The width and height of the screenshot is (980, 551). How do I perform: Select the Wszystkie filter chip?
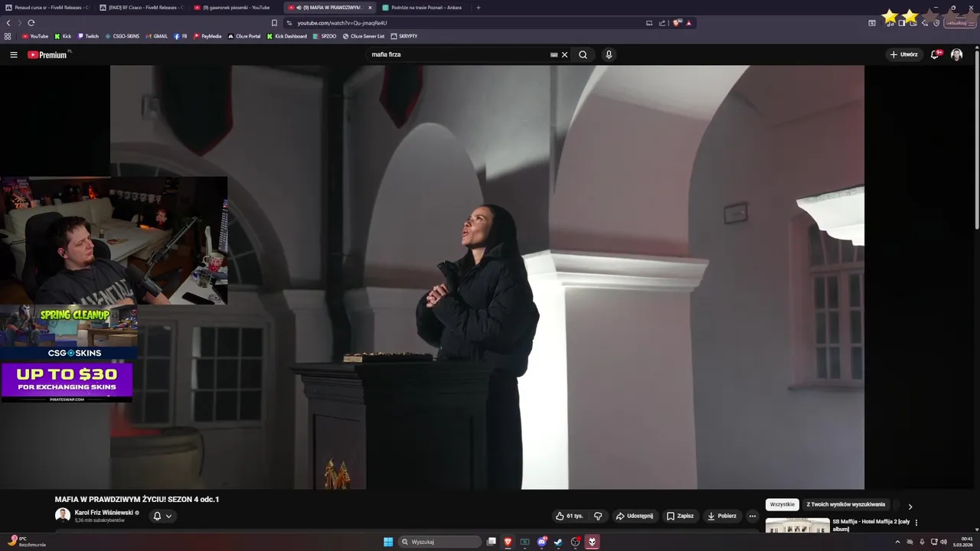pos(782,505)
